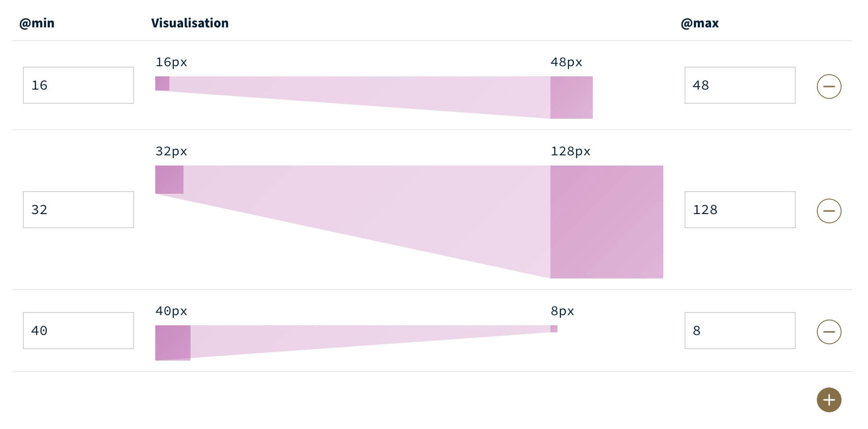This screenshot has height=429, width=868.
Task: Remove the 32 to 128 row
Action: (829, 211)
